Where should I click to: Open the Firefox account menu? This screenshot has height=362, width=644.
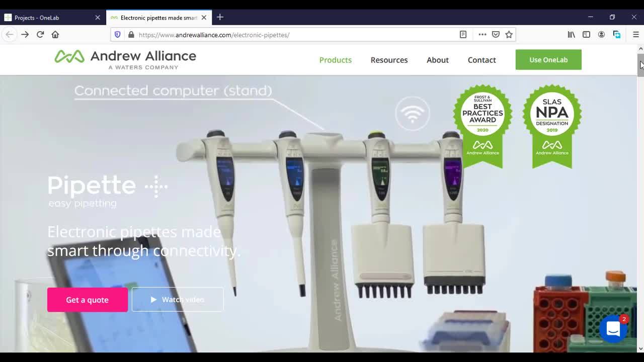pos(601,35)
